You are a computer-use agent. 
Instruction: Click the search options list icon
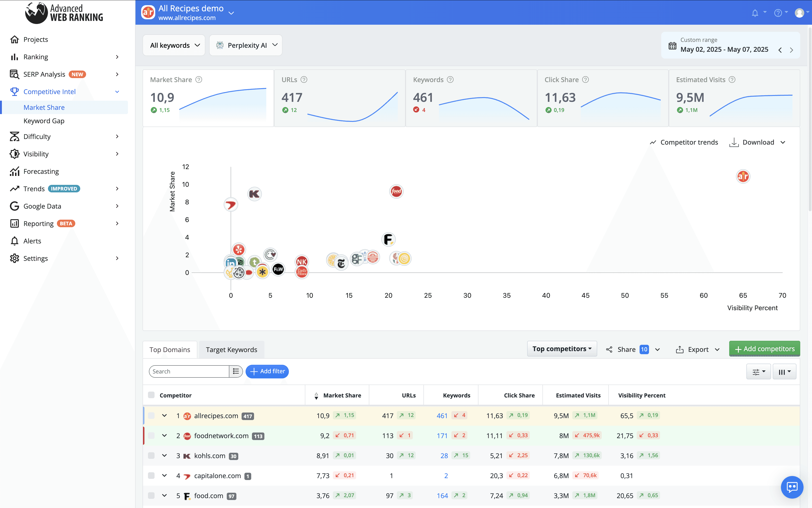236,371
